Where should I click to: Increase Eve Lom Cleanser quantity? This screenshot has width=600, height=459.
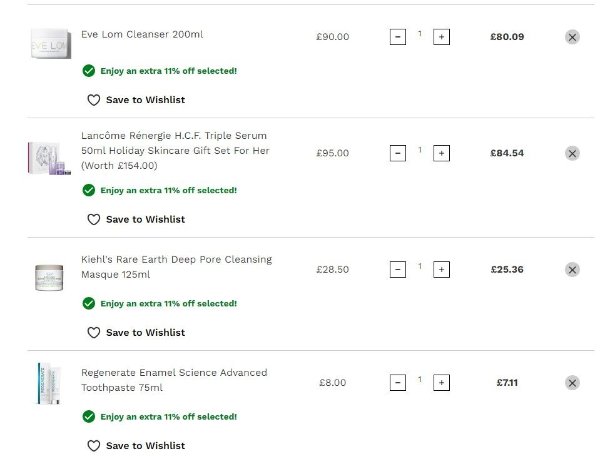[442, 37]
